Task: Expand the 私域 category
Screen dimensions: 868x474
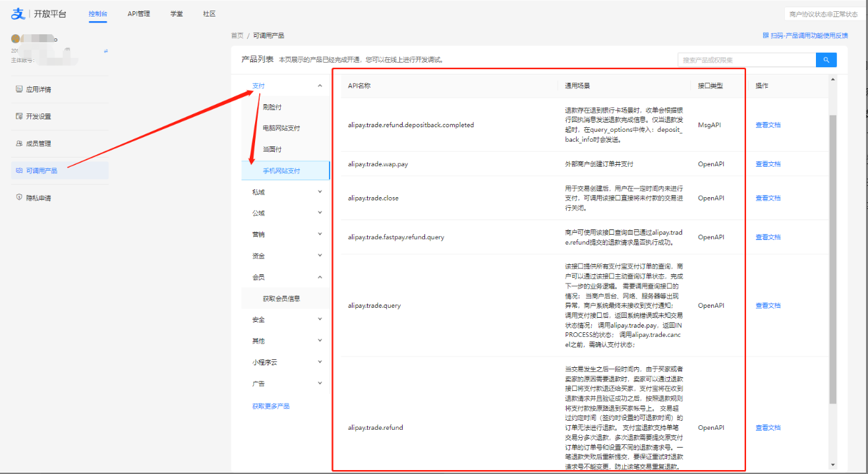Action: [320, 192]
